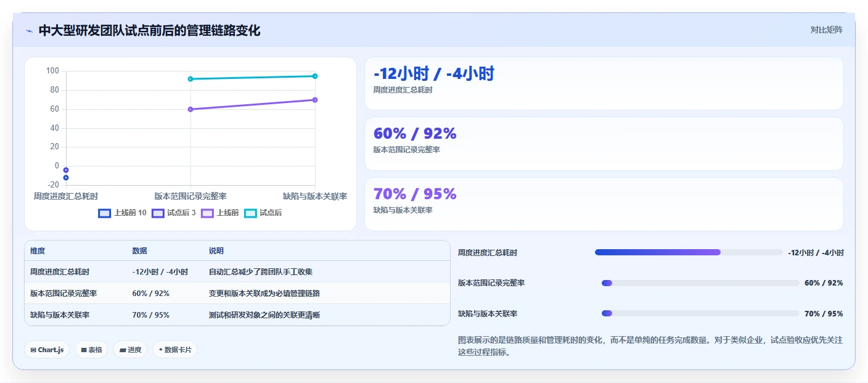This screenshot has height=383, width=868.
Task: Open the Chart.js chip
Action: click(x=47, y=350)
